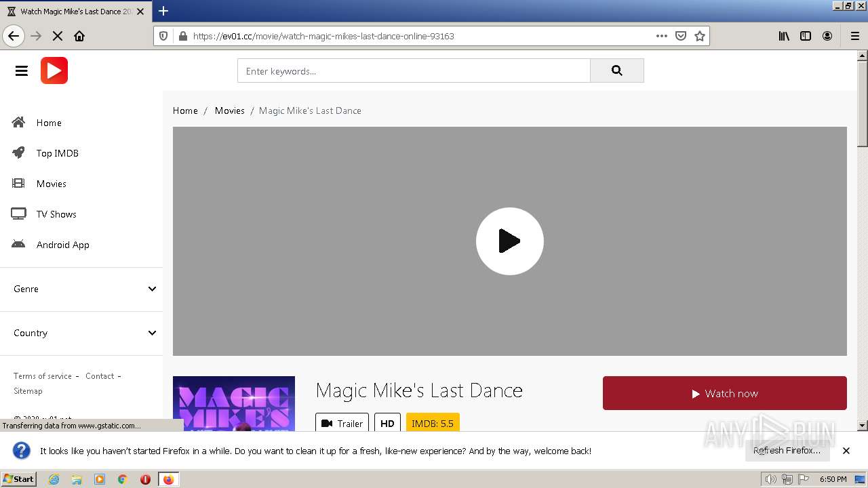868x488 pixels.
Task: Launch Internet Explorer from taskbar
Action: click(54, 479)
